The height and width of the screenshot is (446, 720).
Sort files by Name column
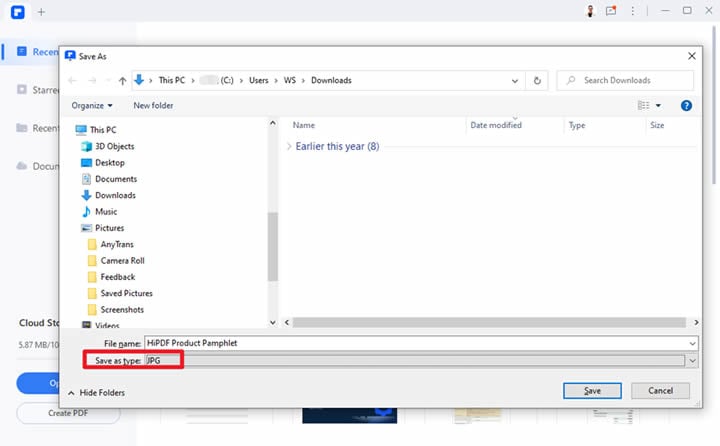point(304,125)
